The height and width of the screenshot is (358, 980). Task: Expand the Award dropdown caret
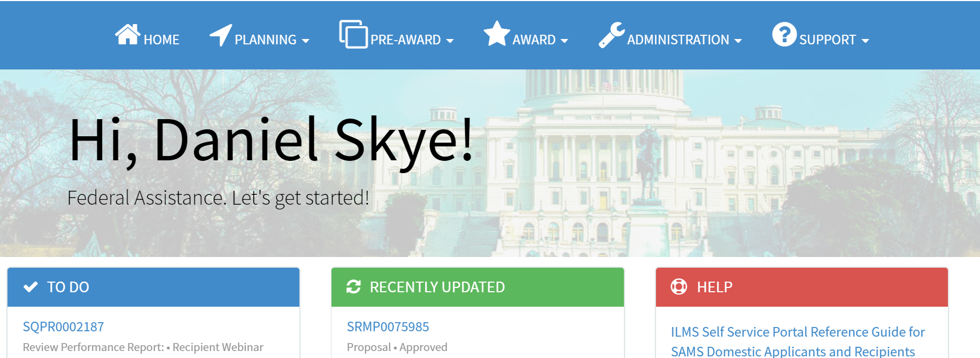tap(564, 41)
